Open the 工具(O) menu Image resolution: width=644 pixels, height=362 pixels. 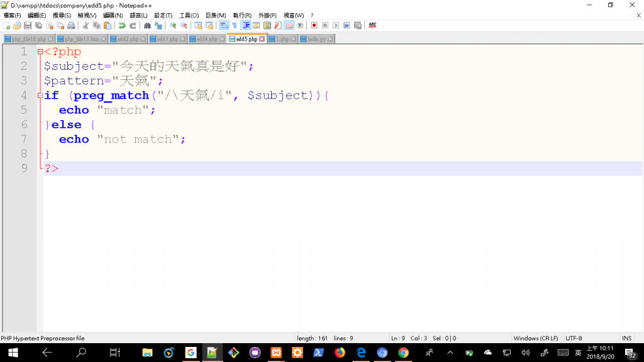point(189,16)
